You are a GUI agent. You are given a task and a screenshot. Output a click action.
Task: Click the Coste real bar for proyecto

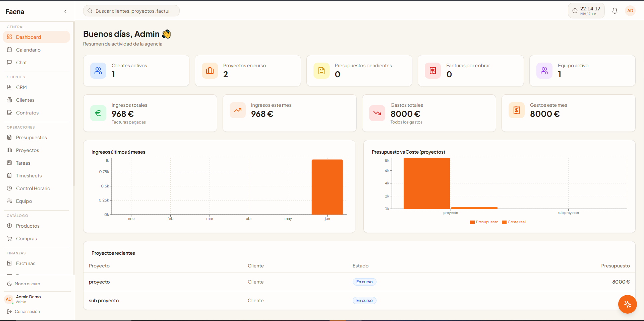coord(474,208)
